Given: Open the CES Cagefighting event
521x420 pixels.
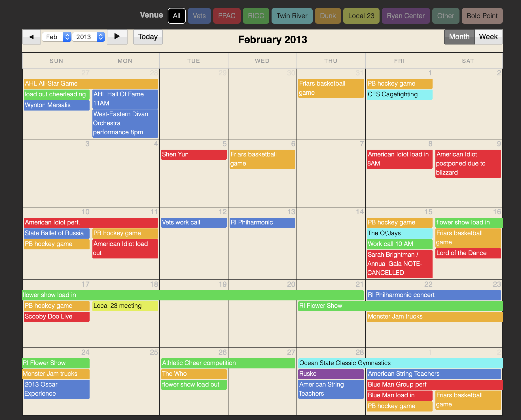Looking at the screenshot, I should tap(399, 94).
